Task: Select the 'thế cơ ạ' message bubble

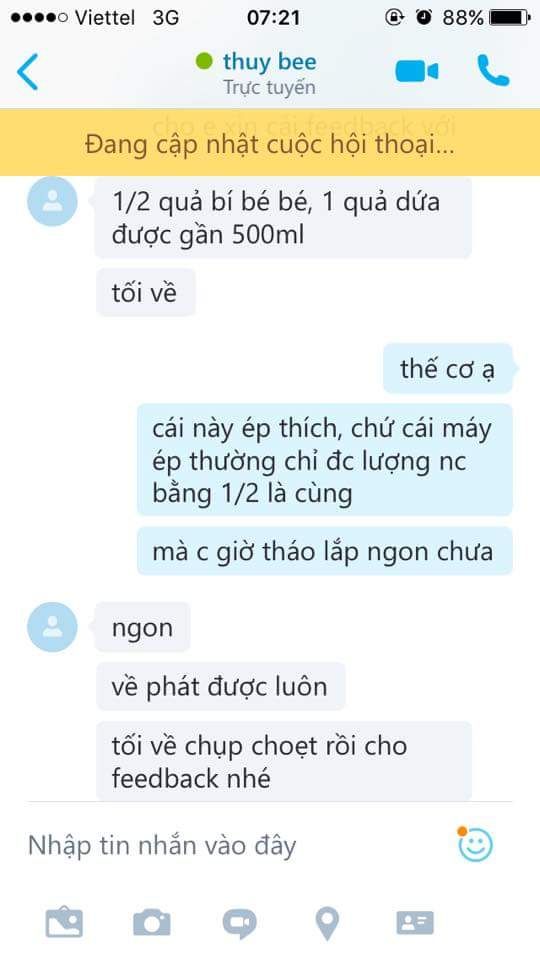Action: pos(448,369)
